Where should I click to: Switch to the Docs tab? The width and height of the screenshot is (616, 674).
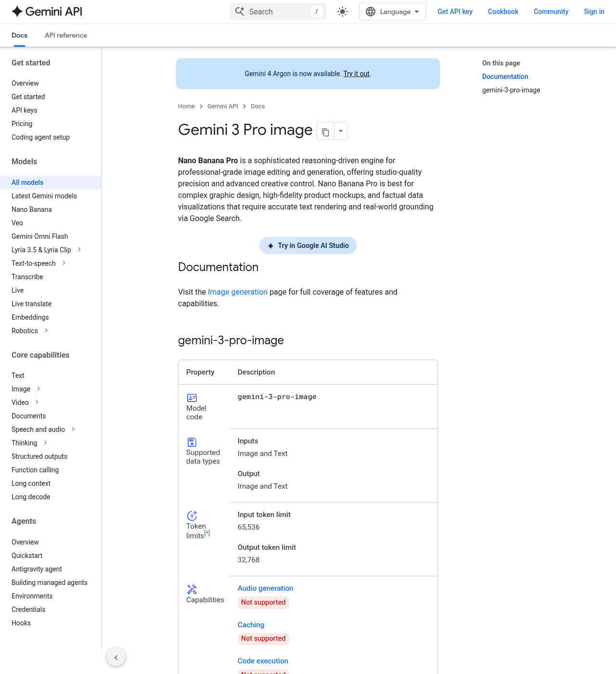click(x=19, y=35)
